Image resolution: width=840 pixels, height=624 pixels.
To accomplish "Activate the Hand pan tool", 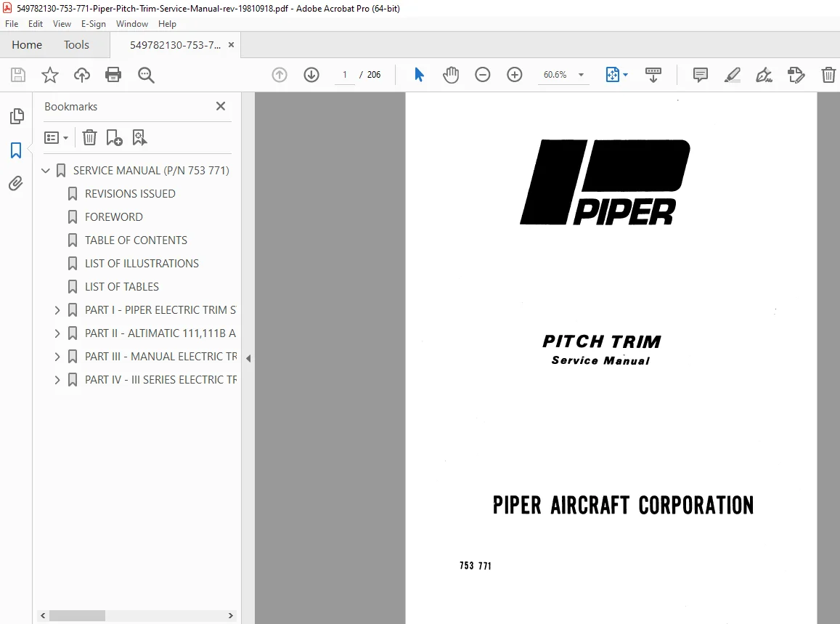I will pyautogui.click(x=451, y=75).
